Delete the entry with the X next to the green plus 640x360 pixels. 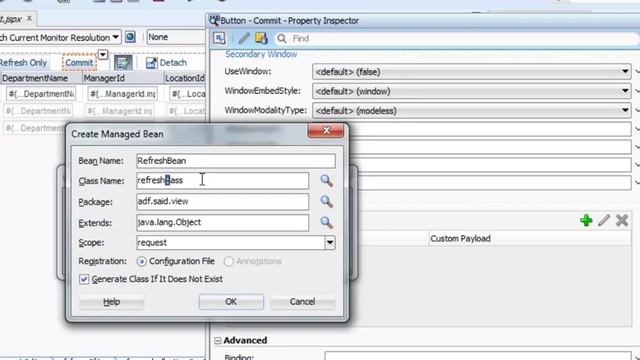tap(622, 220)
